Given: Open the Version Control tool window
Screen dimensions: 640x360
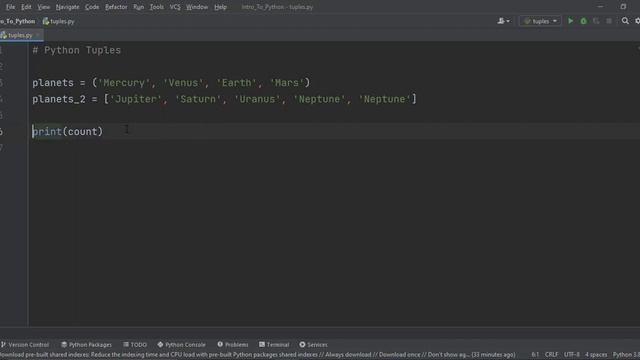Looking at the screenshot, I should [25, 344].
